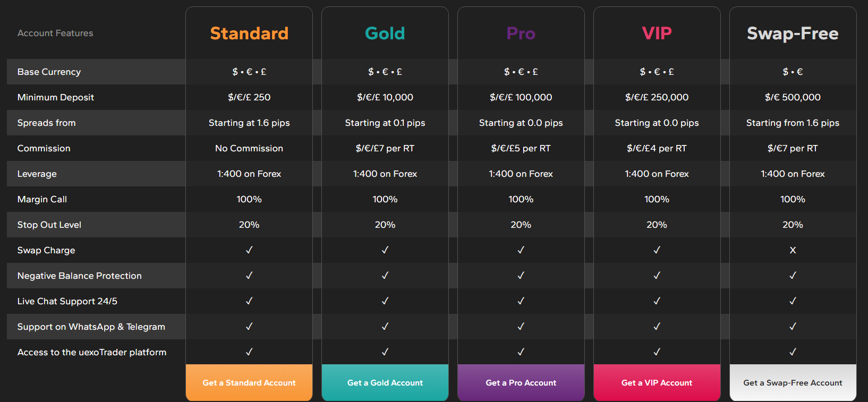Click the Minimum Deposit row label
This screenshot has width=868, height=402.
click(x=56, y=97)
